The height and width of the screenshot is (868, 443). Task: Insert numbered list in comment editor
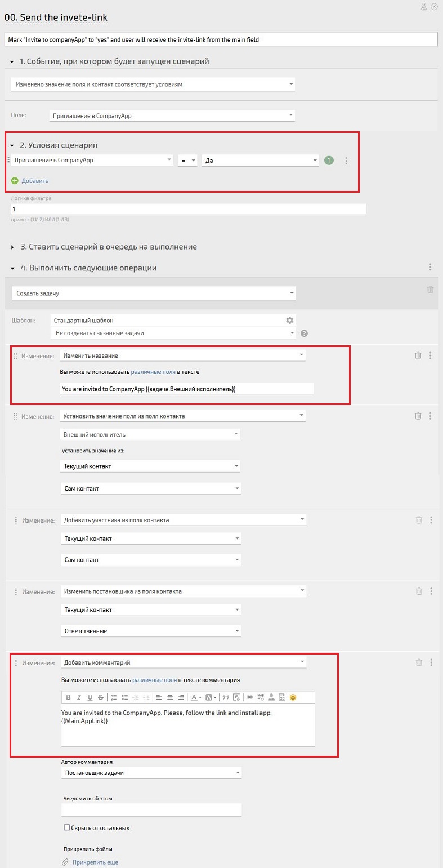tap(114, 697)
